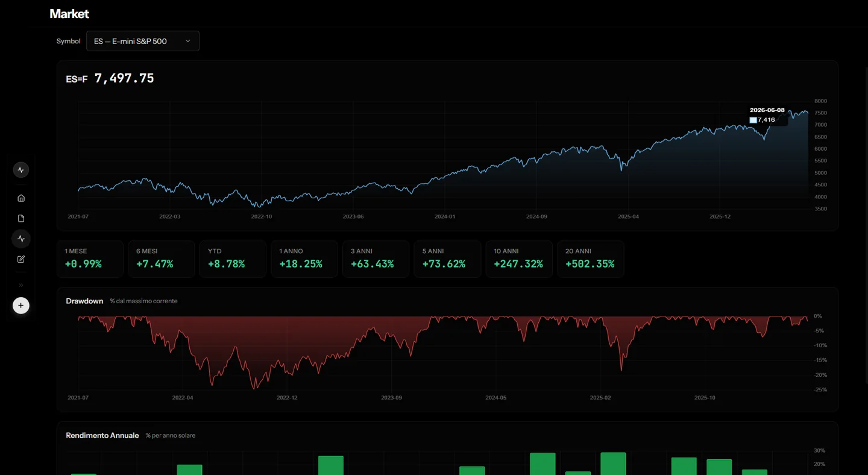
Task: Click the 2024-01 axis label
Action: click(445, 216)
